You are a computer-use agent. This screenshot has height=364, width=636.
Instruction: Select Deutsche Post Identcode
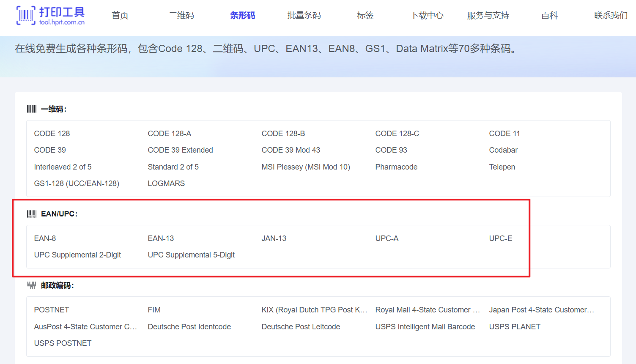189,327
